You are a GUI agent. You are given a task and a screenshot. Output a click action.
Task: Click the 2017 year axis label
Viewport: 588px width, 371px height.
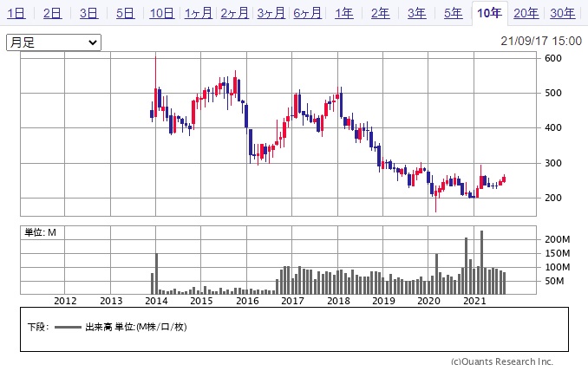(x=292, y=301)
